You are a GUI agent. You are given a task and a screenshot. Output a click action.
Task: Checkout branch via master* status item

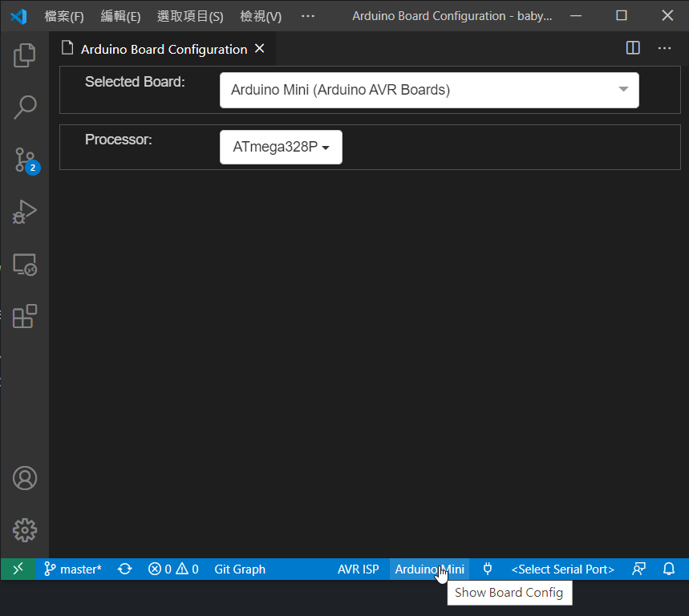[x=73, y=569]
